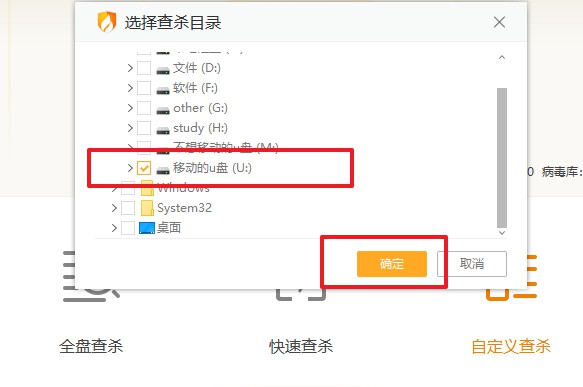Click the other (G:) drive icon
This screenshot has height=387, width=583.
(x=163, y=110)
